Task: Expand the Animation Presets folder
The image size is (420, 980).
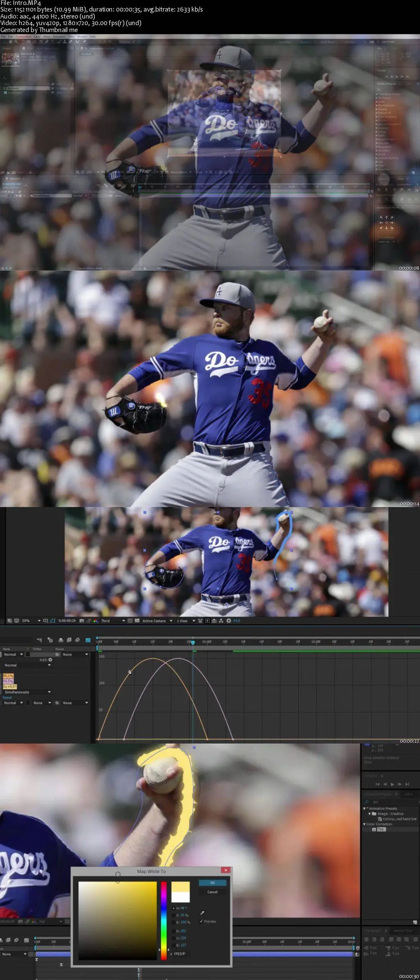Action: 365,808
